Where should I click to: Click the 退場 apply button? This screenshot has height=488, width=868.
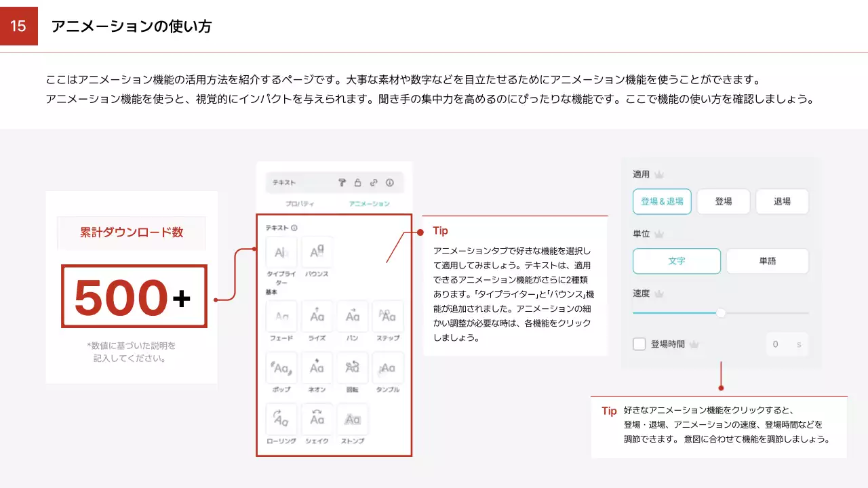point(782,201)
